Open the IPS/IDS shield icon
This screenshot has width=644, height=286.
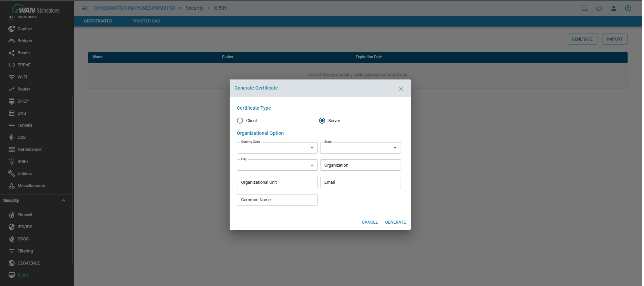click(12, 227)
